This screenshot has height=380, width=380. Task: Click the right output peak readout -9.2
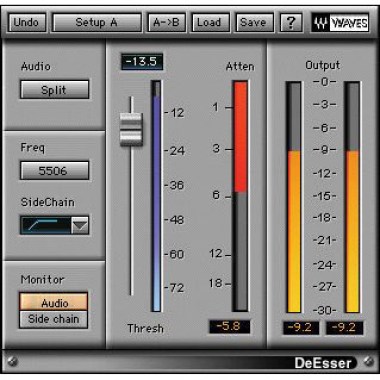tap(345, 328)
